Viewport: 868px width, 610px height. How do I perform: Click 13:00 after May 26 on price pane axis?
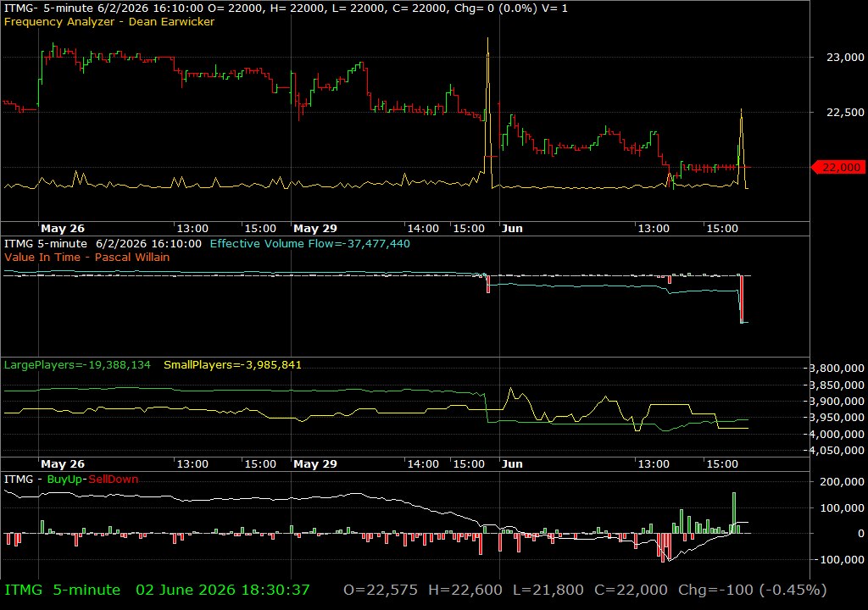tap(192, 229)
